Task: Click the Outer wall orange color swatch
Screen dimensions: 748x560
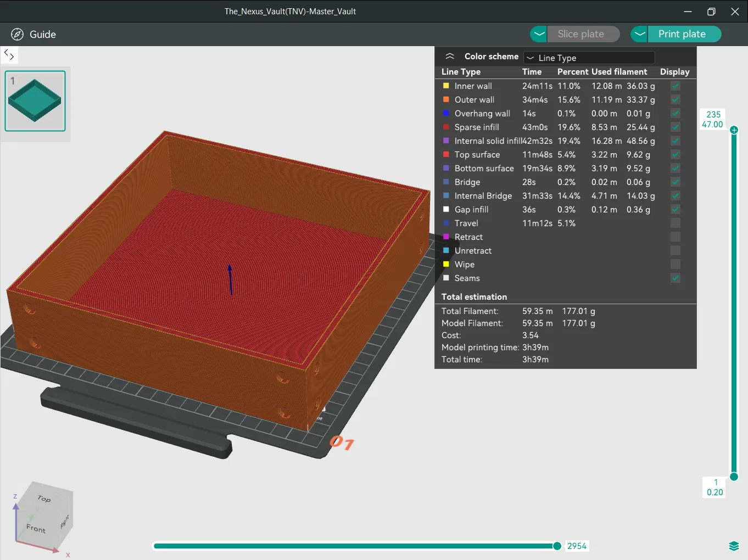Action: [x=446, y=99]
